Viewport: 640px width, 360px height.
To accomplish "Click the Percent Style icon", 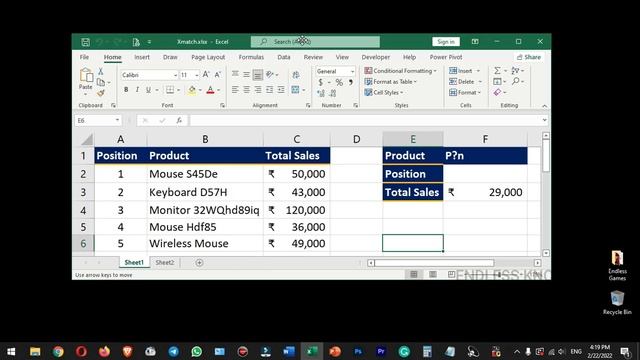I will [339, 82].
